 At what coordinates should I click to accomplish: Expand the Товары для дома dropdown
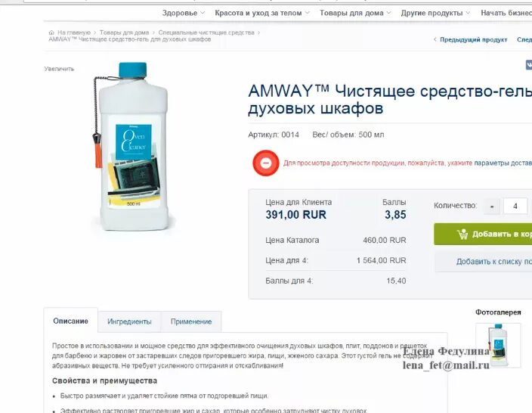355,13
